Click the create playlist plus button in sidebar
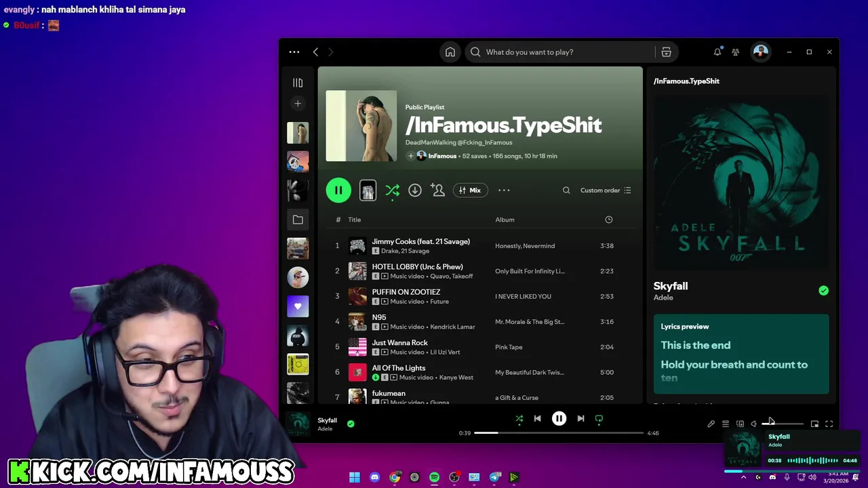The height and width of the screenshot is (488, 868). (298, 104)
